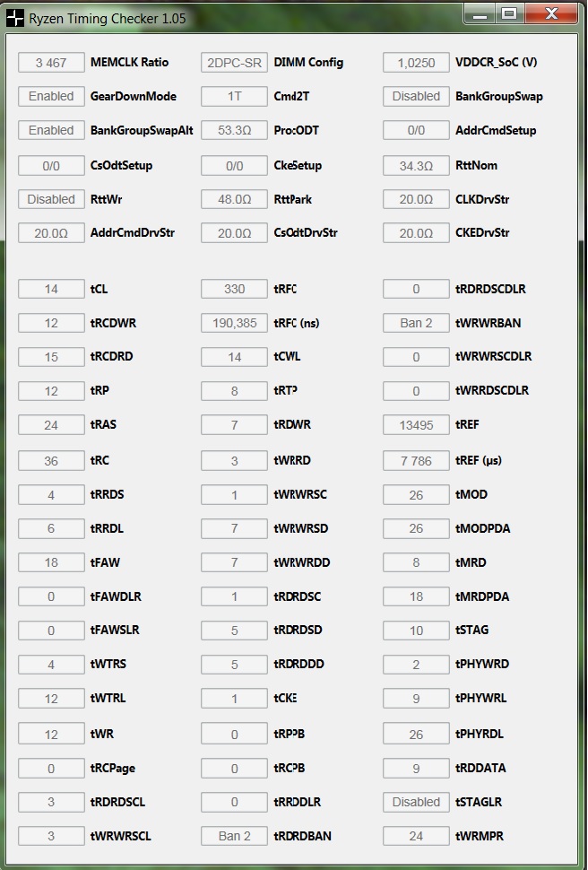Click the Ryzen Timing Checker title bar icon

[x=15, y=17]
